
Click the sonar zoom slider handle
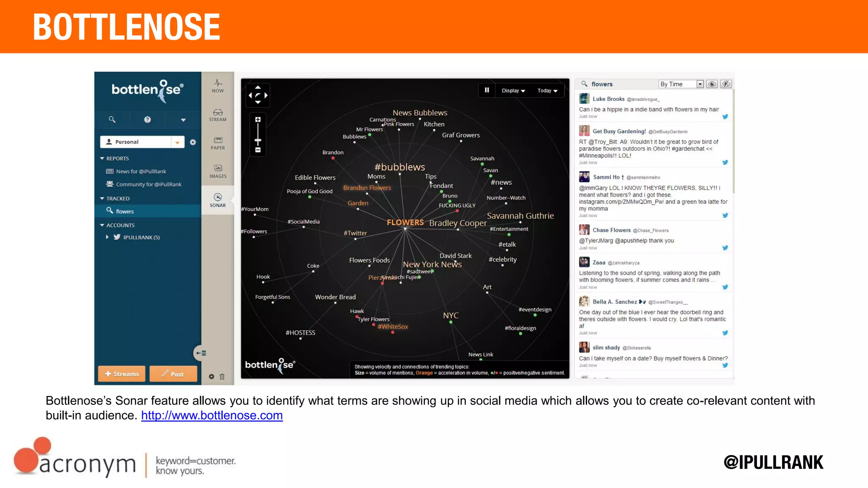(x=258, y=140)
